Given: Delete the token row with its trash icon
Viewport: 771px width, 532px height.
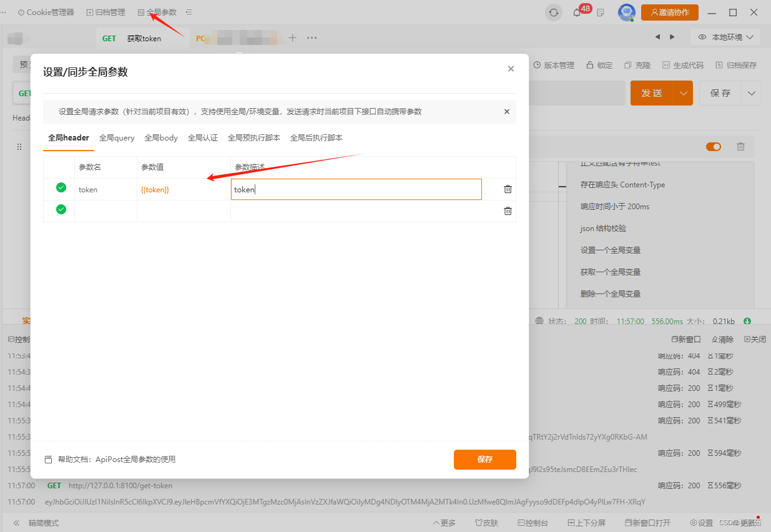Looking at the screenshot, I should tap(507, 189).
